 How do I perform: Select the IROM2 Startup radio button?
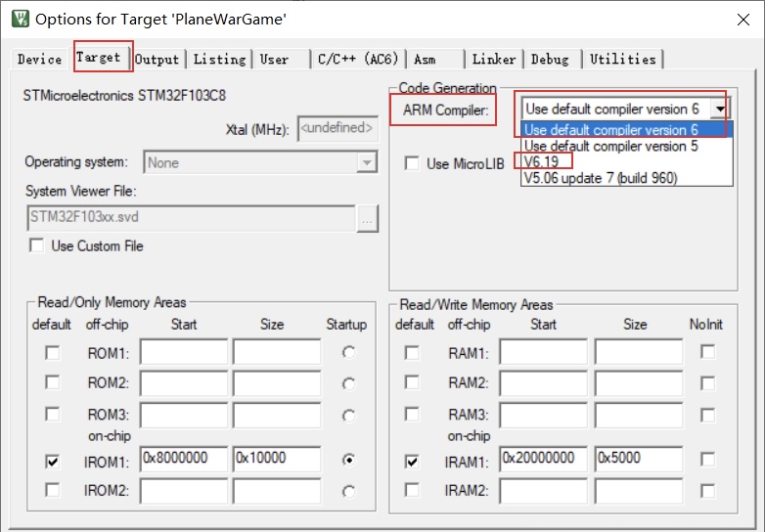[x=348, y=492]
